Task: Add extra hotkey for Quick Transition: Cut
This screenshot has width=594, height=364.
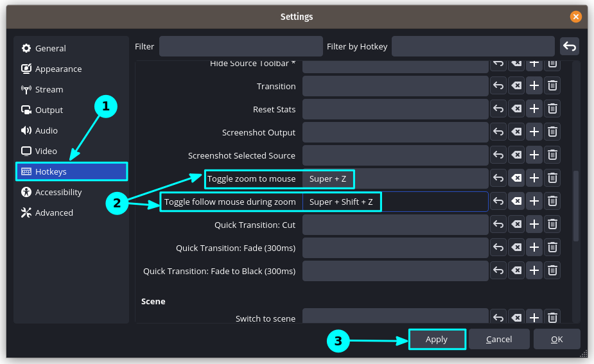Action: click(534, 225)
